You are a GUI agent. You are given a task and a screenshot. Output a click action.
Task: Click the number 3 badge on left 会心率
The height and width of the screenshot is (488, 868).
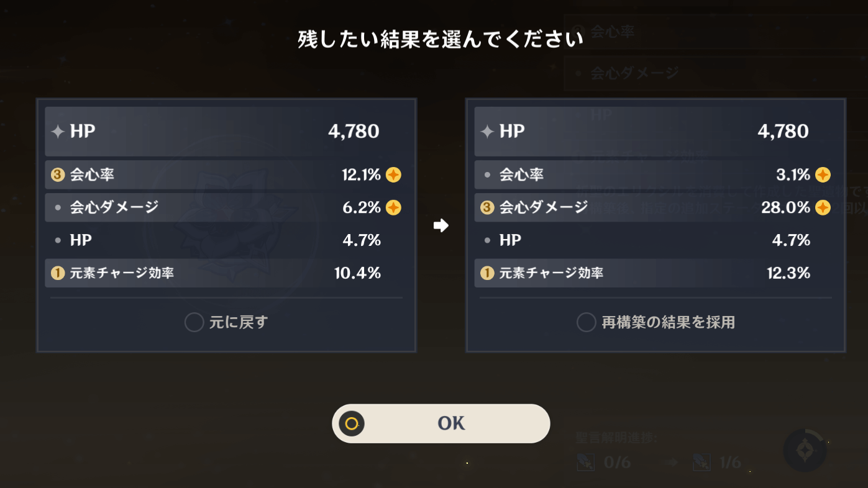pyautogui.click(x=58, y=175)
